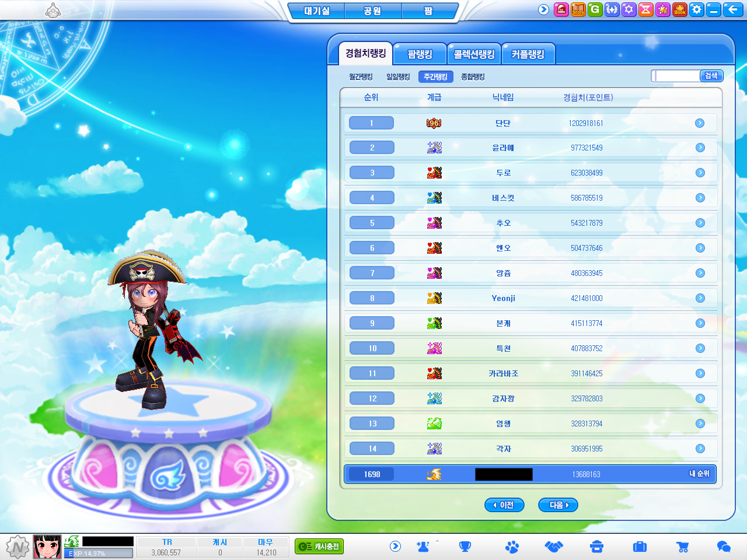Open the orange Story book icon
This screenshot has height=560, width=747.
coord(578,9)
